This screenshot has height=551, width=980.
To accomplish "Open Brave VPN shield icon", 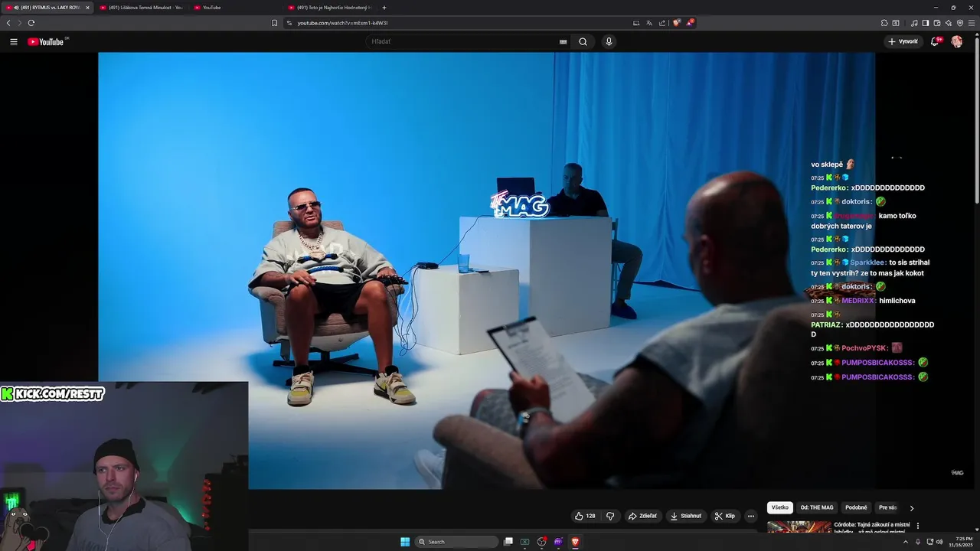I will 960,23.
